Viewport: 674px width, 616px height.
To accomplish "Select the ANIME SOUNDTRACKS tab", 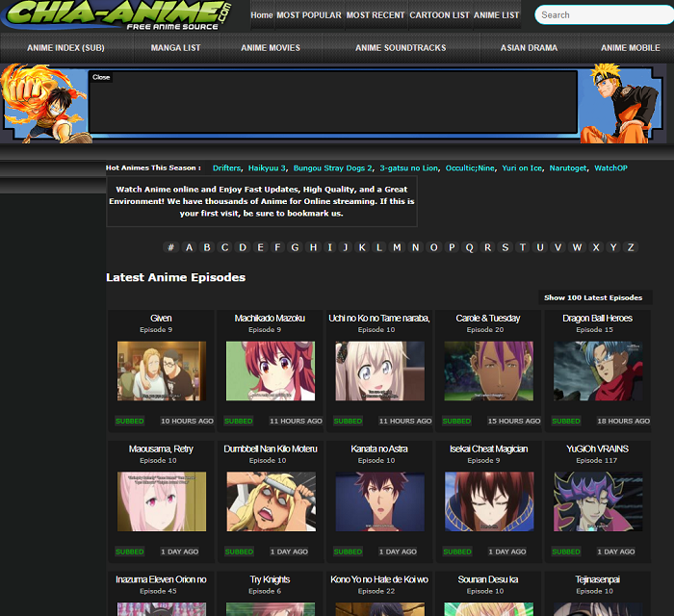I will click(401, 48).
